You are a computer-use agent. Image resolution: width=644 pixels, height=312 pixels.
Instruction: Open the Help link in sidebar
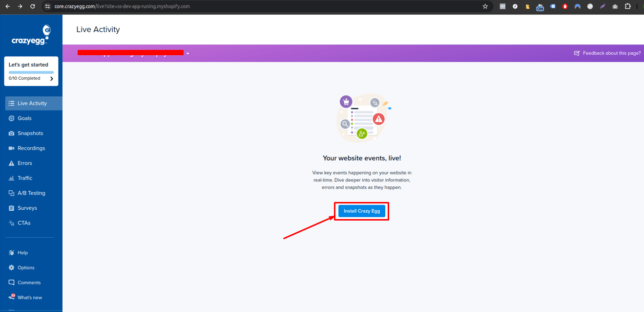(x=22, y=253)
